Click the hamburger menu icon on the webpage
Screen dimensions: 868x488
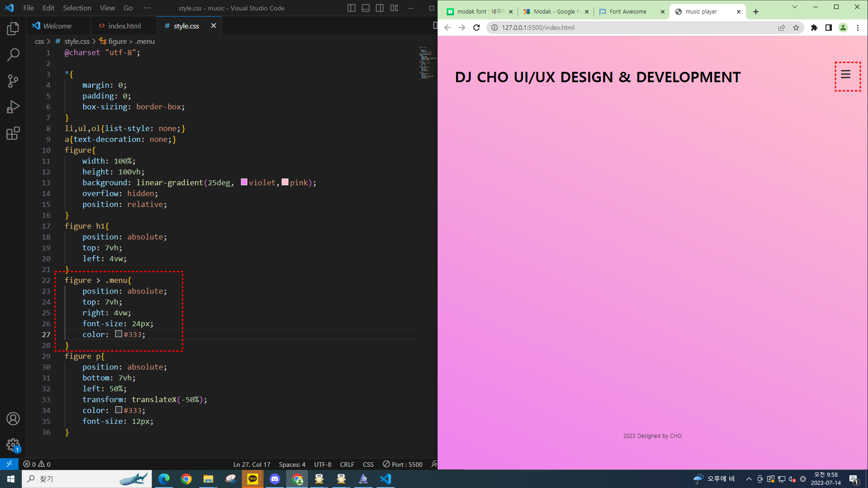pos(845,75)
